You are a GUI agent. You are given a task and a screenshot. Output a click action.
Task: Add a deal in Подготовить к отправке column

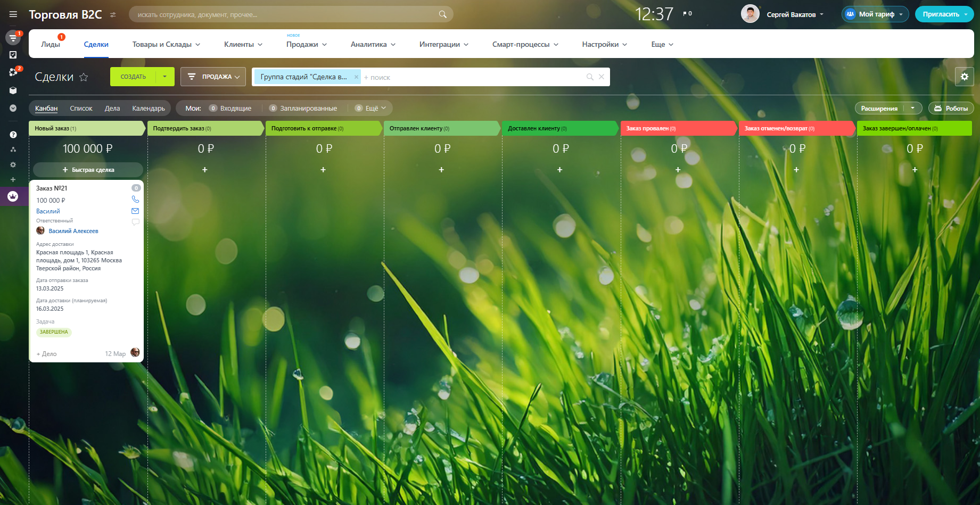pos(323,170)
